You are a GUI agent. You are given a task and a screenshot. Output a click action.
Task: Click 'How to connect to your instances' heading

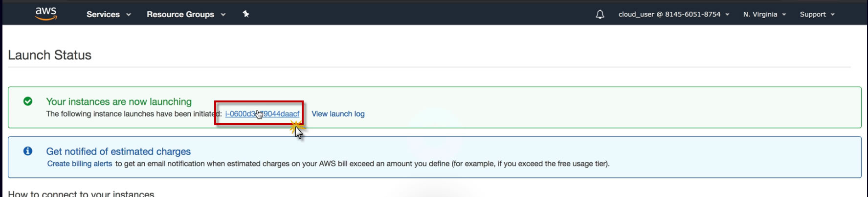[81, 194]
